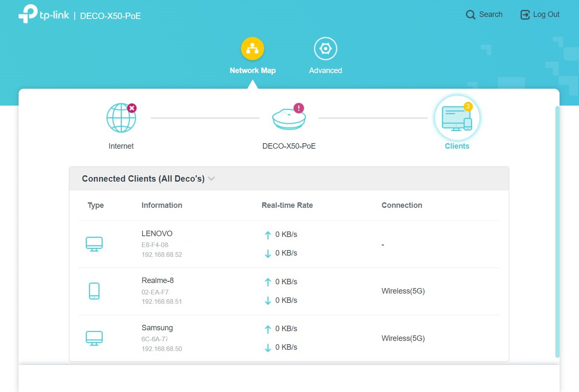
Task: Click the Log Out arrow icon
Action: coord(525,15)
